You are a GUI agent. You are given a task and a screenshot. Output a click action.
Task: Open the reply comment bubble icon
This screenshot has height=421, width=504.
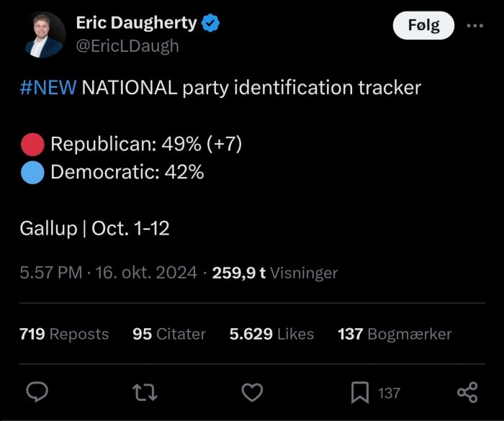37,392
